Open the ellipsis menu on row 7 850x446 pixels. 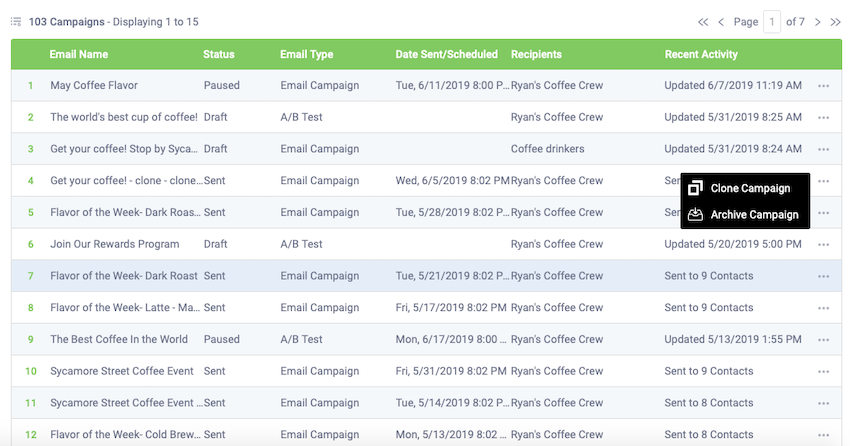[x=823, y=276]
